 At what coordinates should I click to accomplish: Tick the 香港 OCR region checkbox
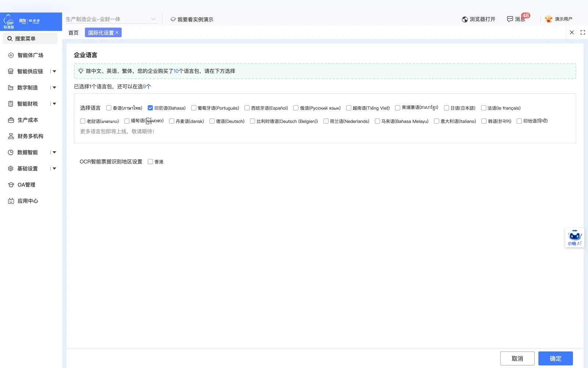click(150, 162)
